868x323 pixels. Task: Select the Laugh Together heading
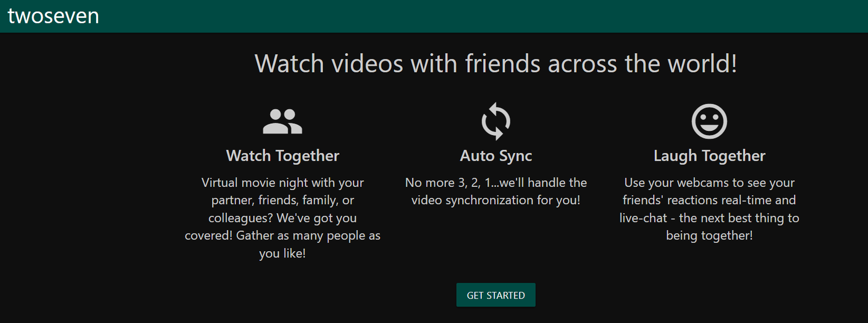709,156
